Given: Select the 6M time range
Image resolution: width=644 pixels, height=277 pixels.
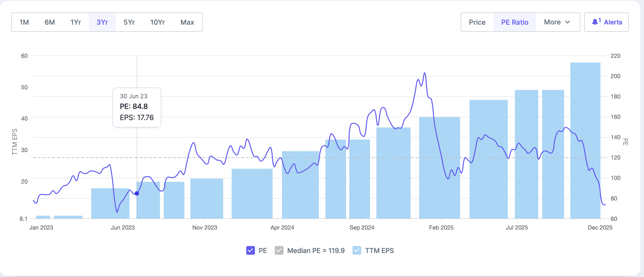Looking at the screenshot, I should pos(50,22).
